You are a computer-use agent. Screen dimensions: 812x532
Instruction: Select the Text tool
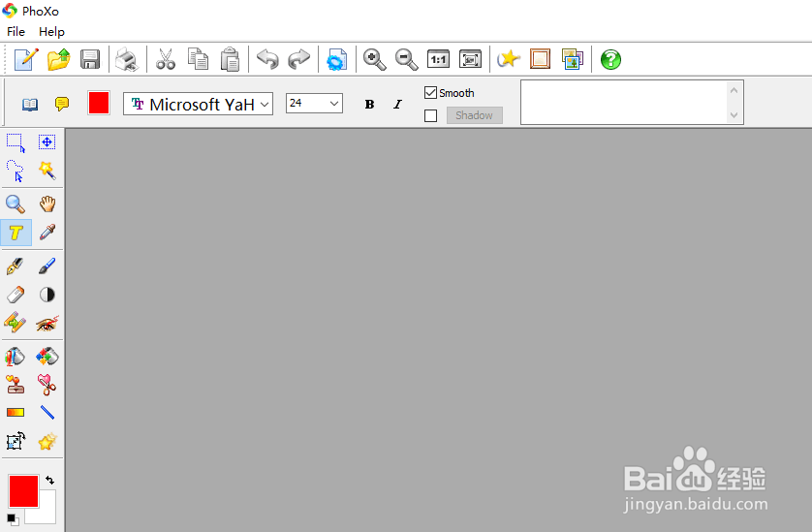click(16, 233)
